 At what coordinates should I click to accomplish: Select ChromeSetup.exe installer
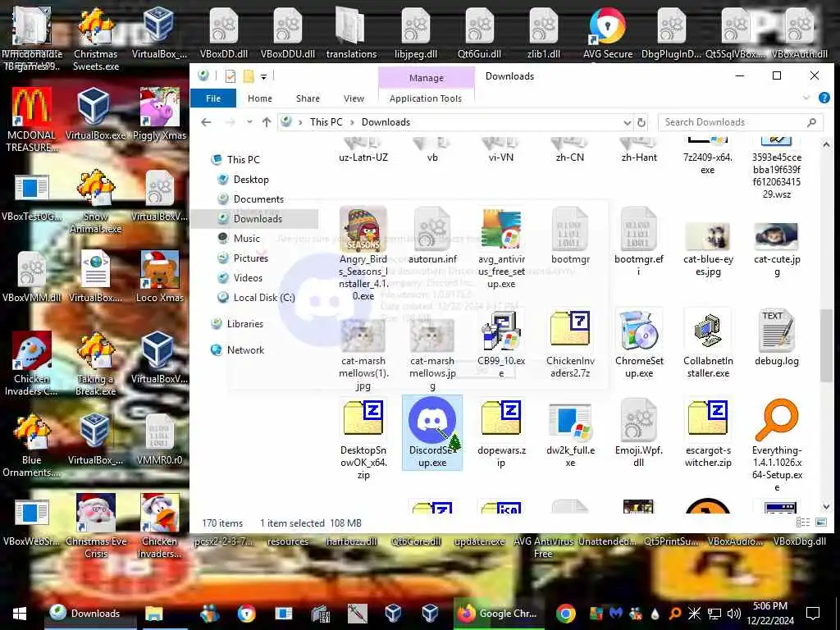pos(638,344)
